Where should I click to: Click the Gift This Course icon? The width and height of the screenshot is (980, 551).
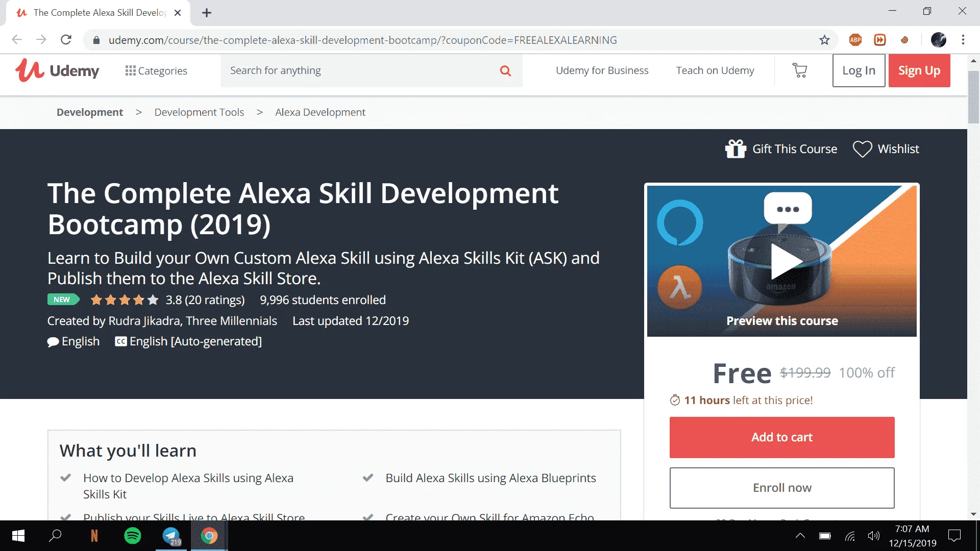point(736,149)
